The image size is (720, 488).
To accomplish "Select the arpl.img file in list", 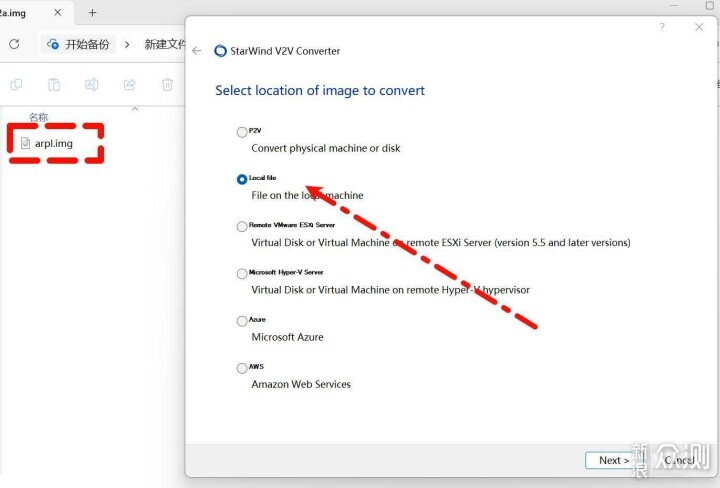I will pos(47,144).
